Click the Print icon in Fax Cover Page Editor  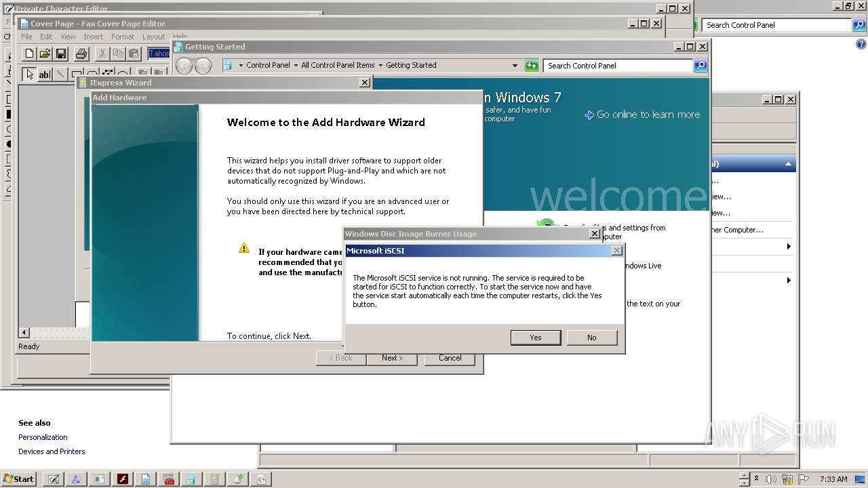tap(81, 54)
